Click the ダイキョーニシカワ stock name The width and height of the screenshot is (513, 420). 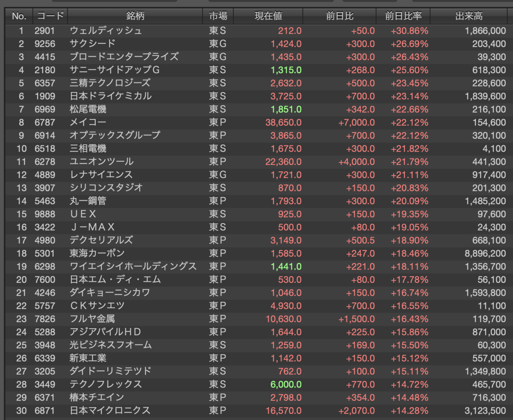point(110,292)
